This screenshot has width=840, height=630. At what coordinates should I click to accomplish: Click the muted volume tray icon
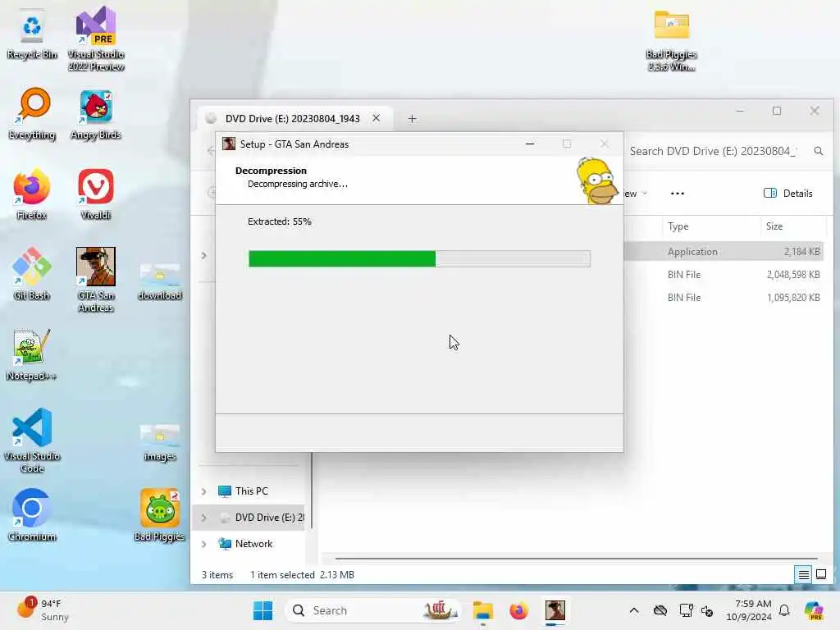point(707,610)
